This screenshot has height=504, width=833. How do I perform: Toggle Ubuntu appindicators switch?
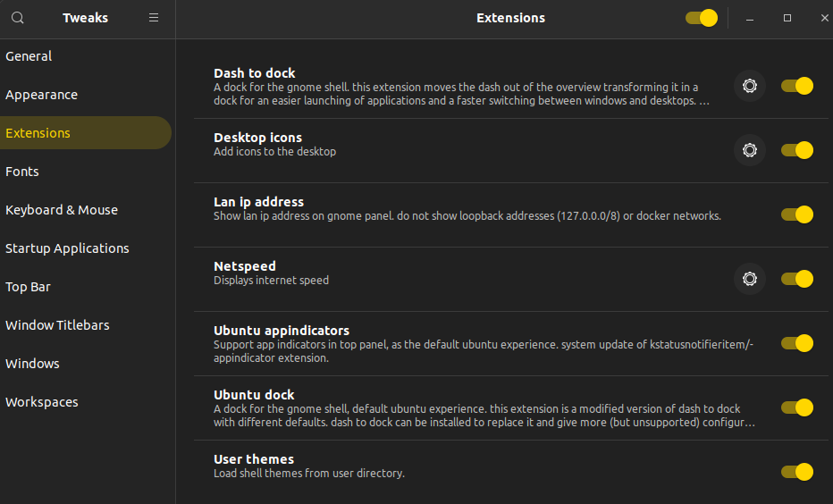[797, 343]
